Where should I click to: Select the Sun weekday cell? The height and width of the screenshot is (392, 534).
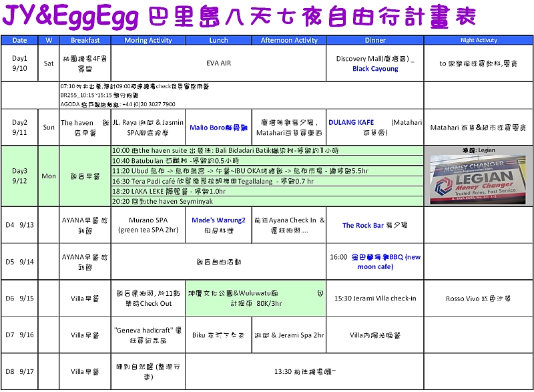coord(49,128)
